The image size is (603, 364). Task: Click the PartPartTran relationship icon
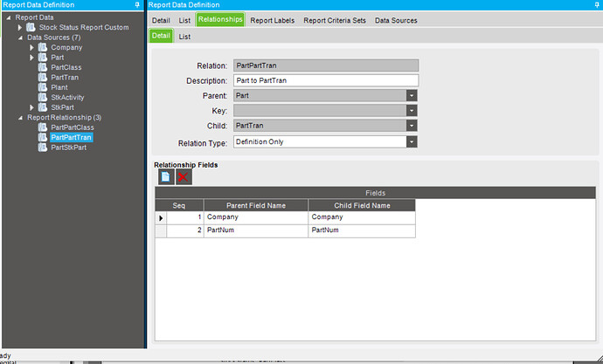(43, 137)
